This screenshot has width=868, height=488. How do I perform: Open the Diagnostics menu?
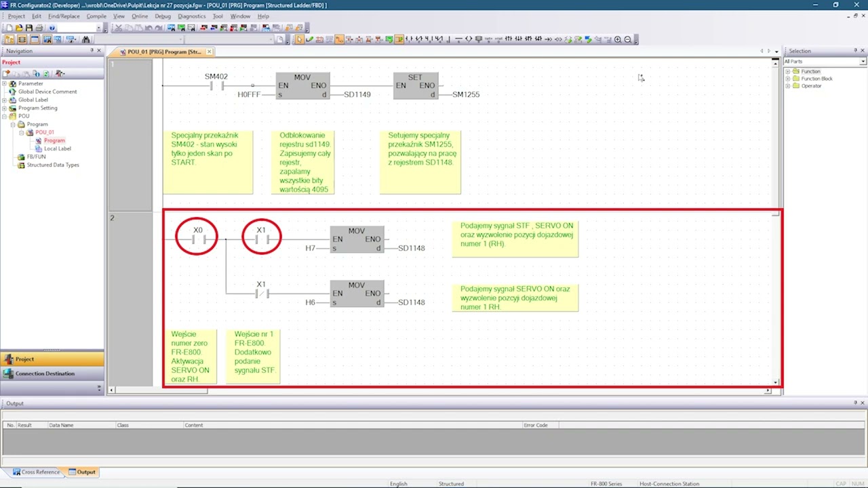pos(192,16)
